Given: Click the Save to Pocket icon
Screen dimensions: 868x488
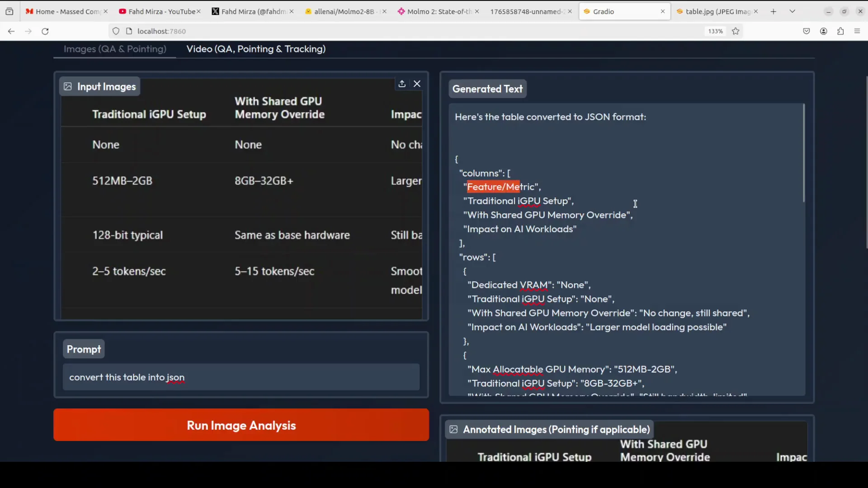Looking at the screenshot, I should pos(807,31).
